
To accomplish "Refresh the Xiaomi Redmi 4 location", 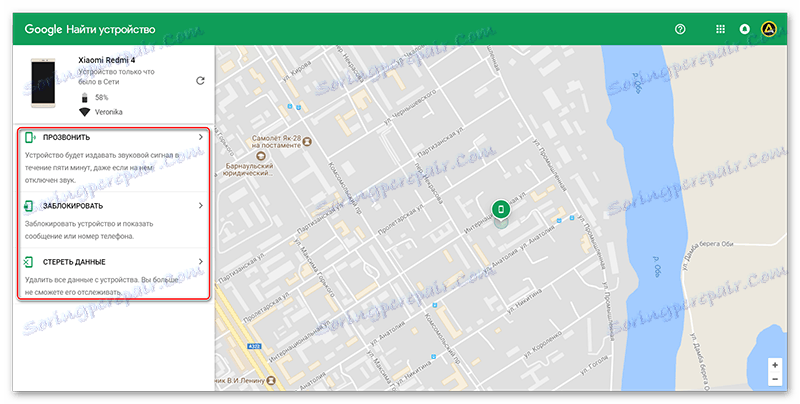I will [x=200, y=81].
